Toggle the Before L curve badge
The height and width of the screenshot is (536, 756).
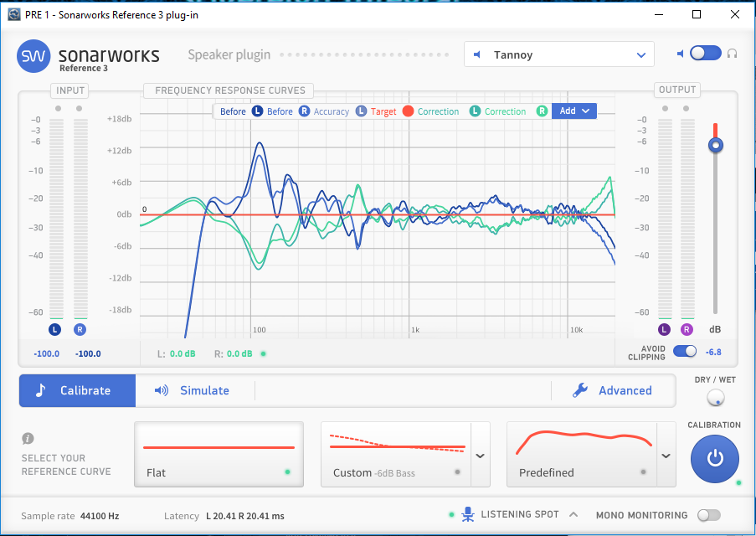[258, 111]
